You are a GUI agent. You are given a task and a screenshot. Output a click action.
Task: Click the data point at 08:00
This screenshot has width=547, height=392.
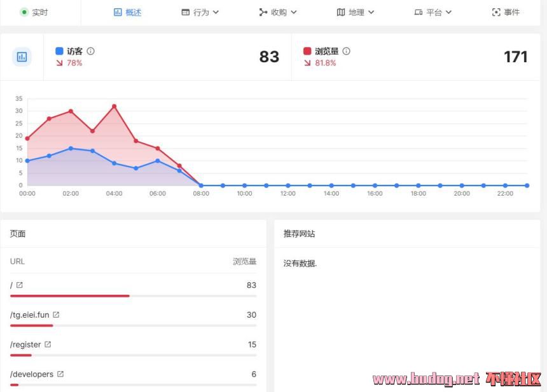click(201, 186)
